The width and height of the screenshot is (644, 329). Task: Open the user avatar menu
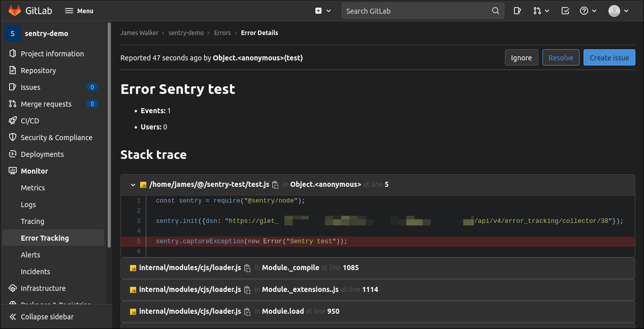(x=619, y=11)
